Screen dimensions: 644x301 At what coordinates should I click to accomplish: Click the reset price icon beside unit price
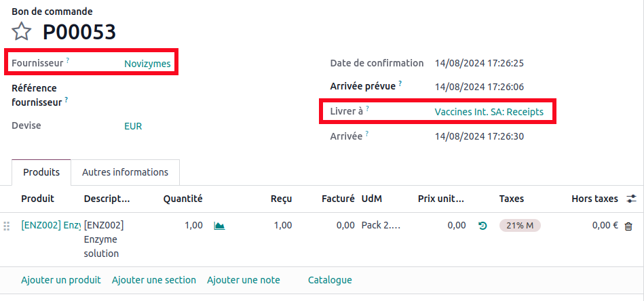tap(482, 226)
